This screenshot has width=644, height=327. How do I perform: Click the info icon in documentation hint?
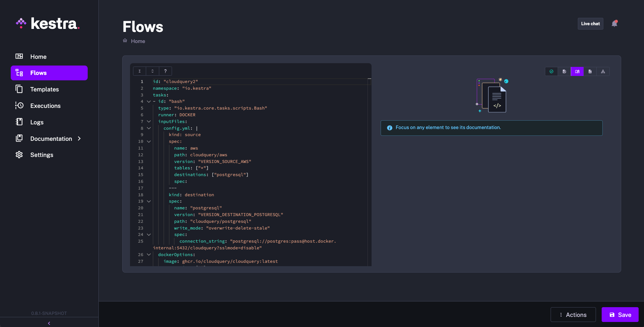(390, 128)
